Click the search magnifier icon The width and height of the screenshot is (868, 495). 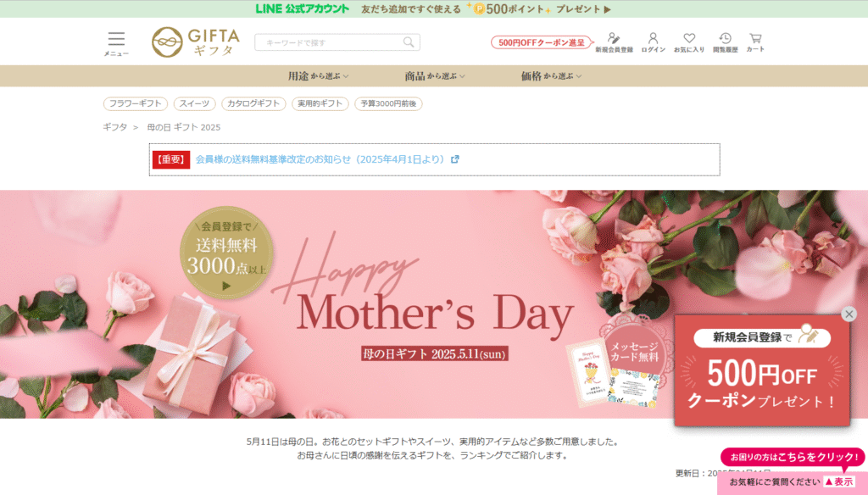[x=409, y=42]
